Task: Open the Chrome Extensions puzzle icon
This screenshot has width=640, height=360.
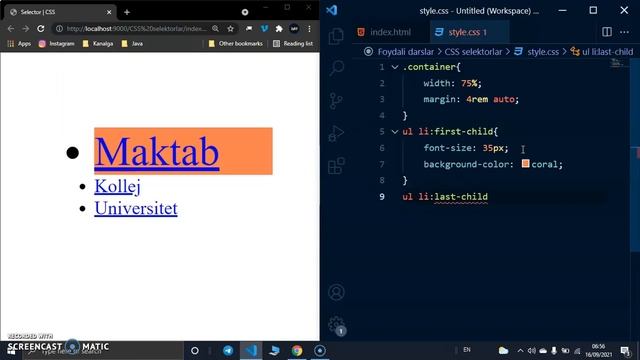Action: (279, 29)
